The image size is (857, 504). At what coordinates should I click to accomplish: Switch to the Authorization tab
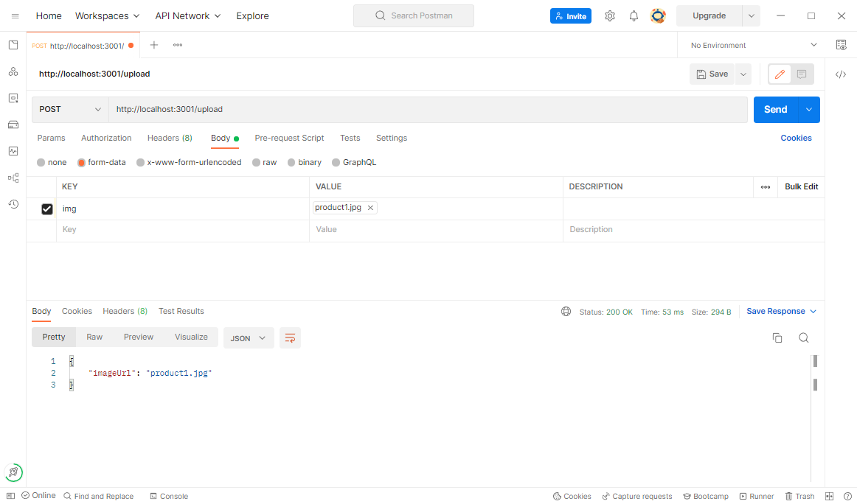pos(106,138)
